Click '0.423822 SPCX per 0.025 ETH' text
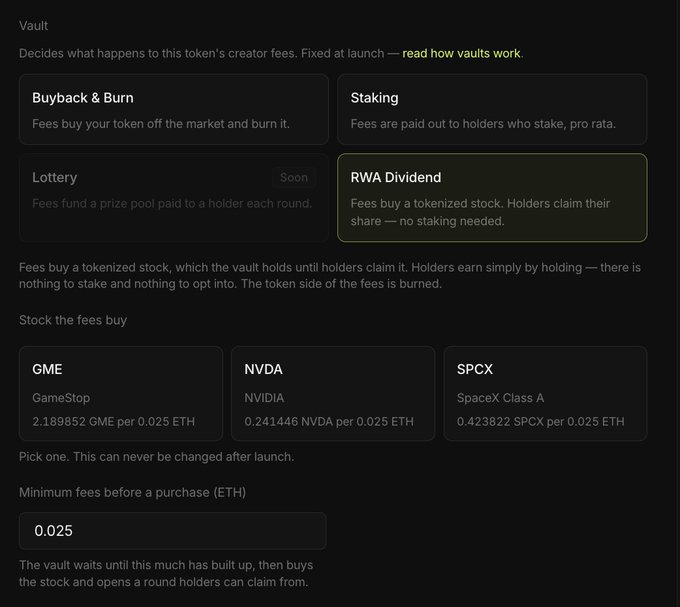 point(541,421)
